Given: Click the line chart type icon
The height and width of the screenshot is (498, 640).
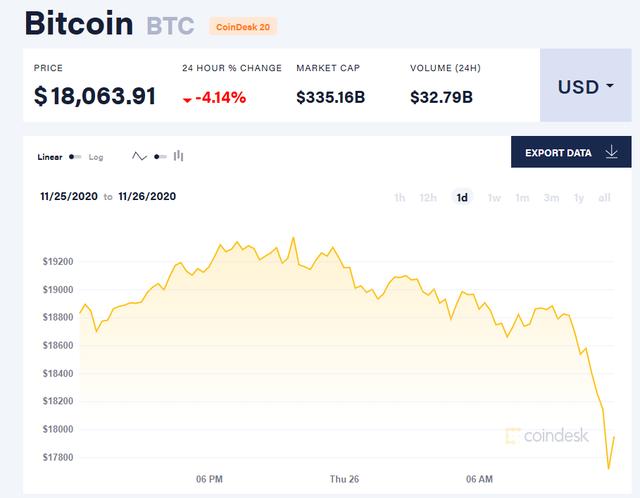Looking at the screenshot, I should pyautogui.click(x=140, y=156).
